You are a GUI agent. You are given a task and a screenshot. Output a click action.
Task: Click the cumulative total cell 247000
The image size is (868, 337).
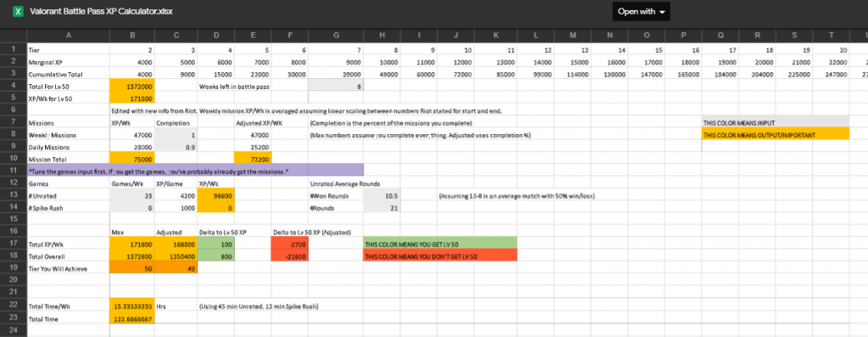831,74
